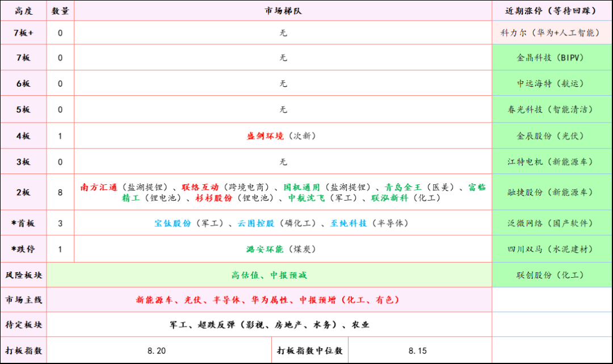Select the 4板 row label

tap(23, 136)
